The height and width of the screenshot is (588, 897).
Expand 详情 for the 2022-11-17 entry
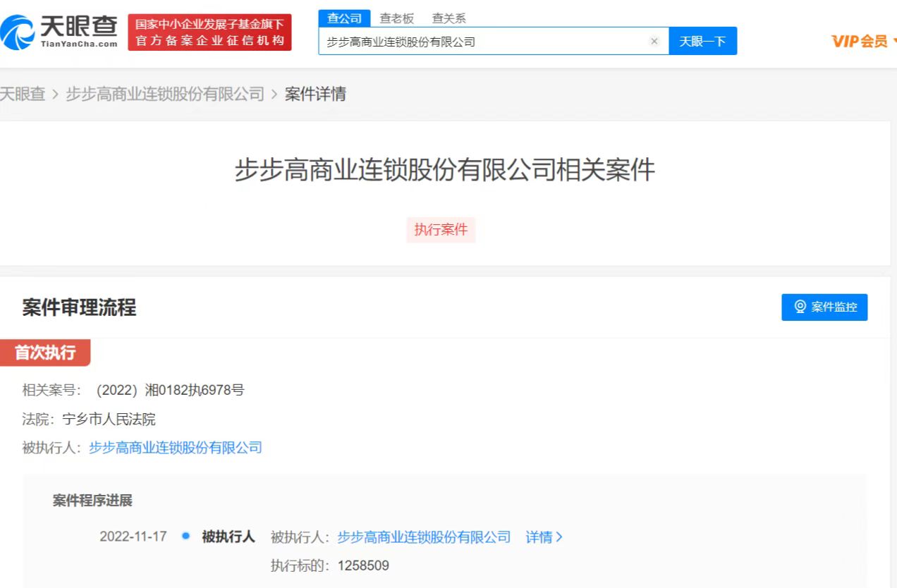click(544, 537)
